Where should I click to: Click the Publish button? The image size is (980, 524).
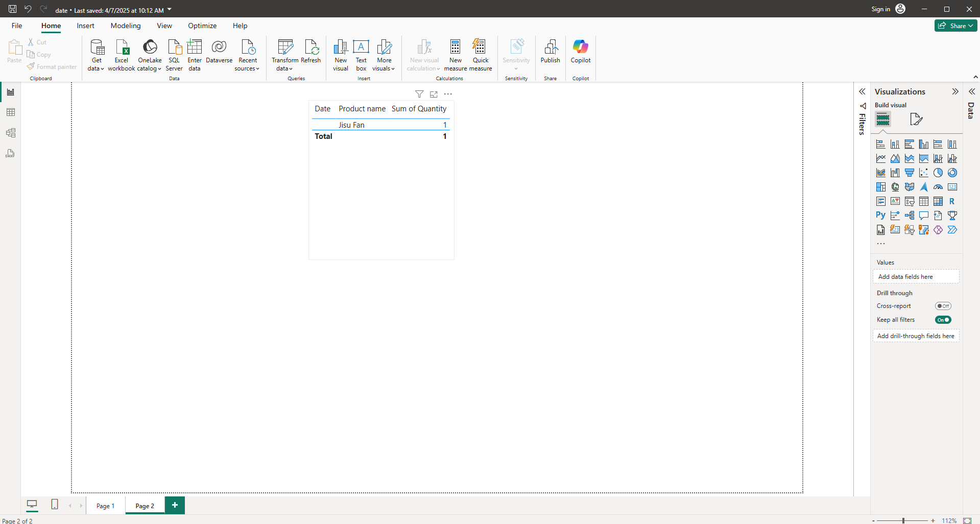point(550,51)
